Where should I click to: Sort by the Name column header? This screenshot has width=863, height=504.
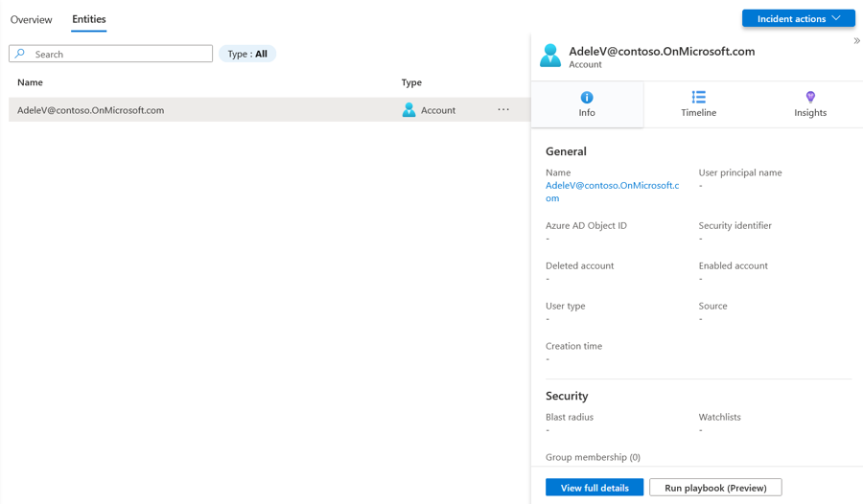click(x=30, y=82)
